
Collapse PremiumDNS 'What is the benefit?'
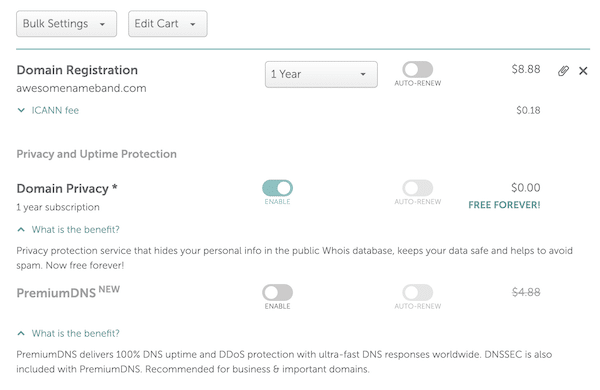[x=68, y=333]
